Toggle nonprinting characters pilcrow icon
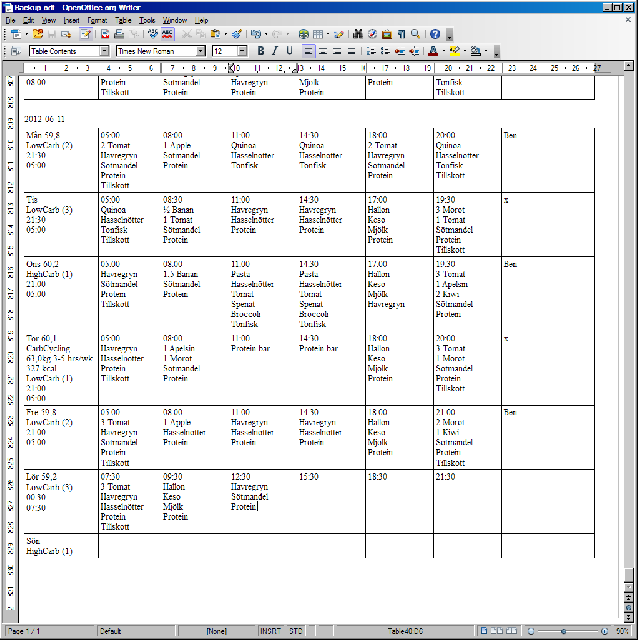Viewport: 638px width, 640px height. tap(401, 34)
